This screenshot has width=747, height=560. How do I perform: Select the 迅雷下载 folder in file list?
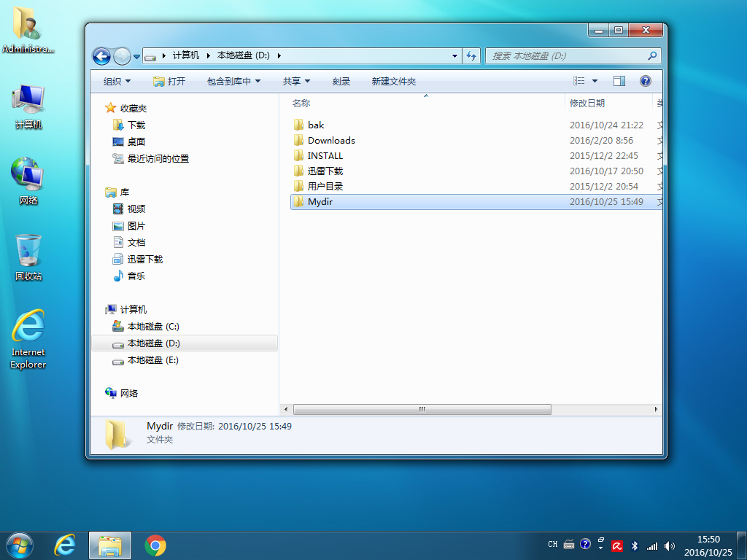[x=325, y=171]
